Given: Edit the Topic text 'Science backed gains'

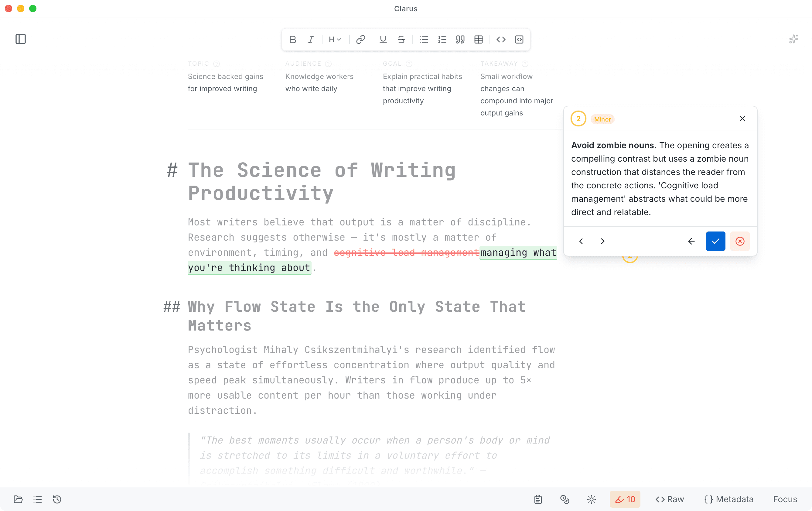Looking at the screenshot, I should pos(226,77).
